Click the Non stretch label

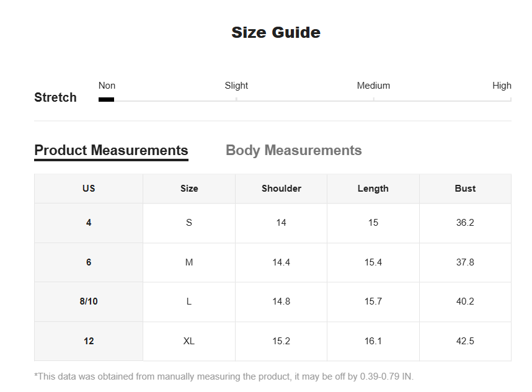(x=107, y=86)
